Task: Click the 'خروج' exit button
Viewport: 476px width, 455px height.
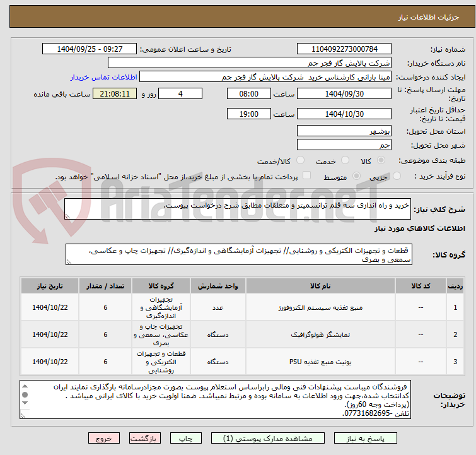Action: coord(104,439)
